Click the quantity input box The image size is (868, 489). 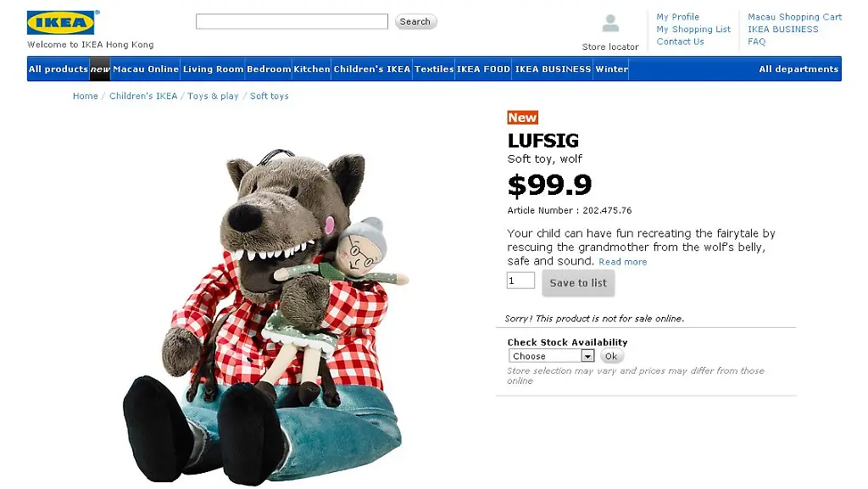coord(520,281)
